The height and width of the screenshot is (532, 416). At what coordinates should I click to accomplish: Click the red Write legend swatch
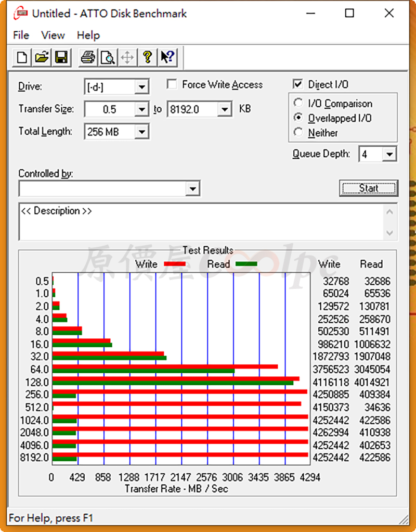coord(175,264)
